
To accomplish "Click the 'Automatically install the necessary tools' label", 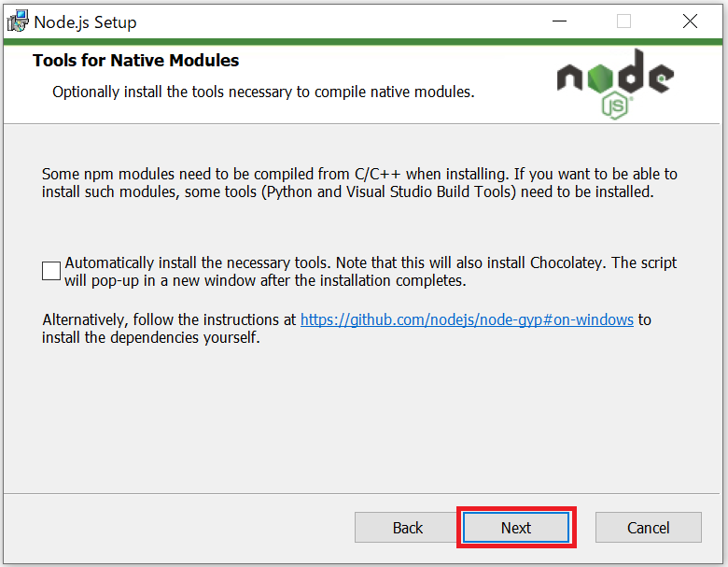I will point(371,272).
